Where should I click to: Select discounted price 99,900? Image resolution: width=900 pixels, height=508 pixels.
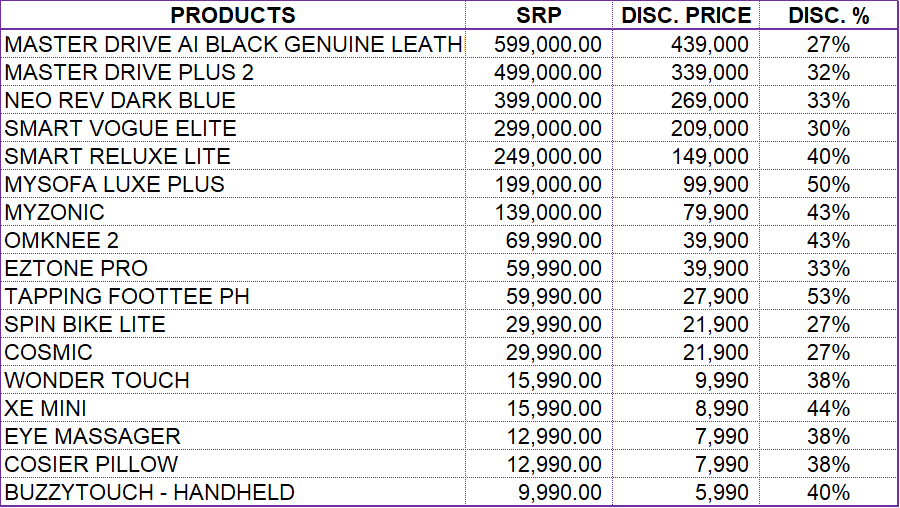[x=686, y=184]
